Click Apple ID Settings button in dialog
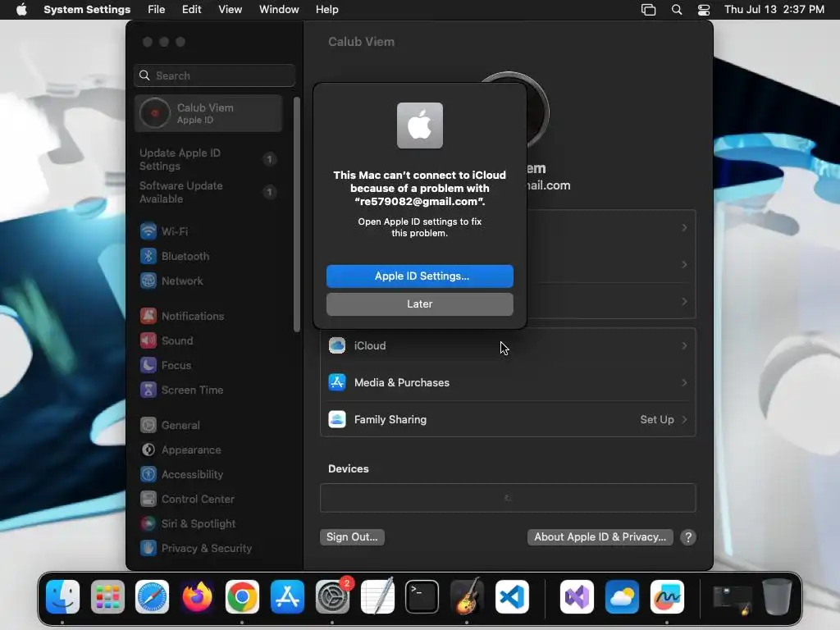The width and height of the screenshot is (840, 630). [x=420, y=276]
